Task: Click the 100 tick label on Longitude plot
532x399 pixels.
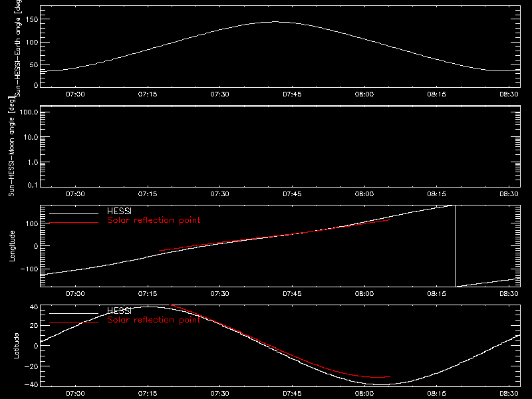Action: click(32, 223)
